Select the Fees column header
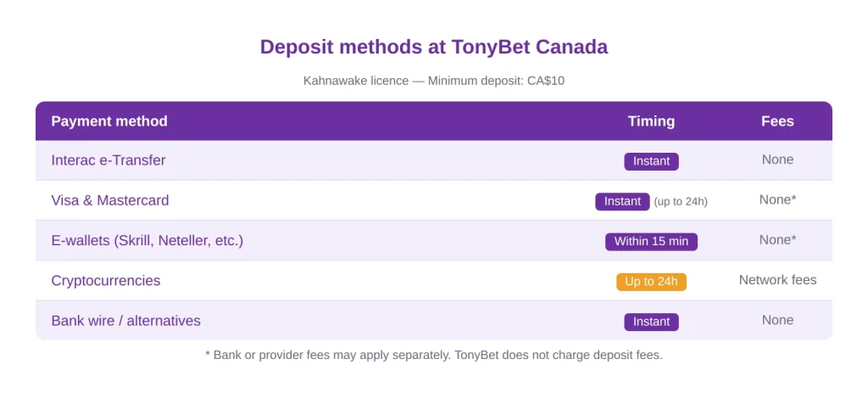This screenshot has height=398, width=868. click(x=777, y=121)
